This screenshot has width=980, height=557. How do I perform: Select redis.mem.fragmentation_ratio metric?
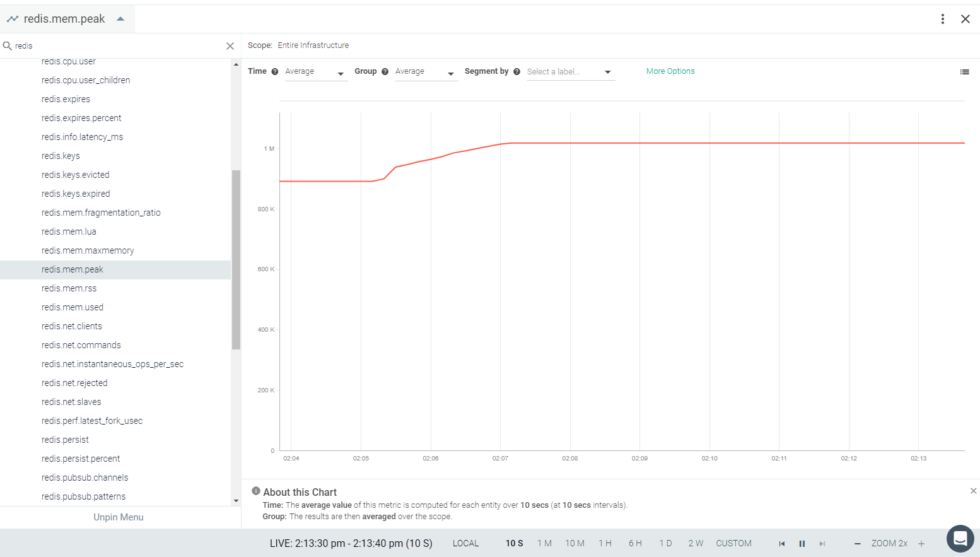click(x=115, y=213)
